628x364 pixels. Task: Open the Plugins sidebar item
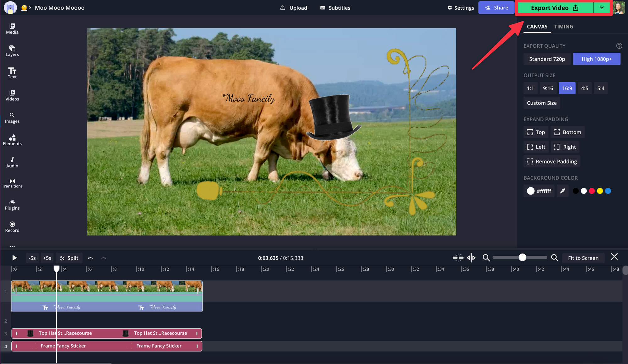coord(12,205)
